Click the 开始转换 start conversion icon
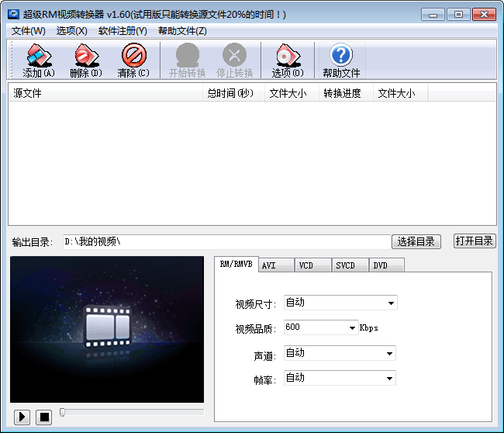The width and height of the screenshot is (504, 433). 188,61
